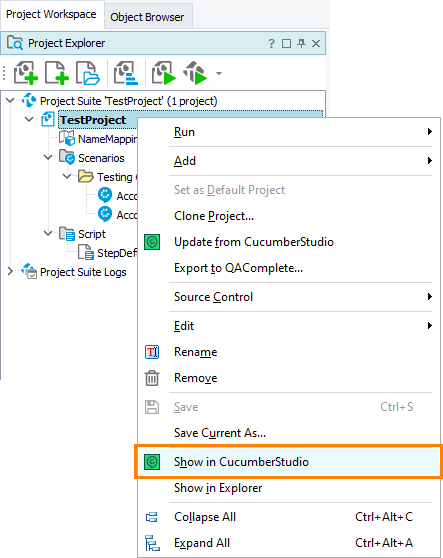Open the run toolbar dropdown arrow
This screenshot has height=558, width=443.
click(x=219, y=73)
